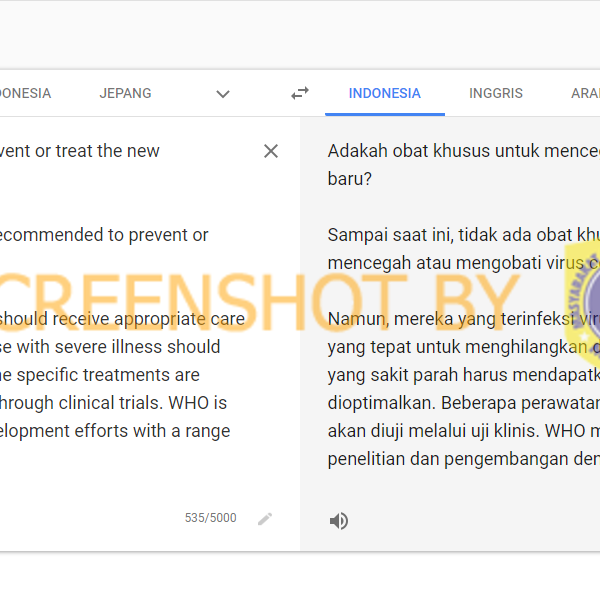Screen dimensions: 600x600
Task: Select the partly visible INDONESIA source language tab
Action: click(25, 93)
